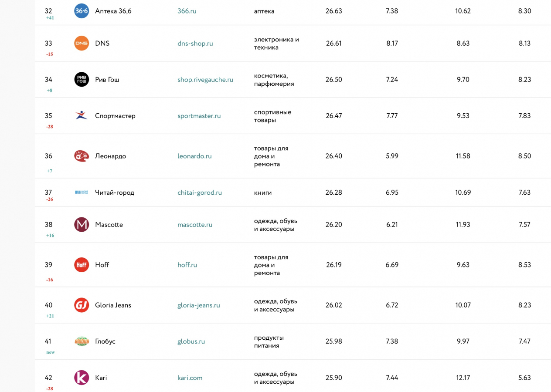The image size is (551, 392).
Task: Click the Спортмастер star logo icon
Action: (x=82, y=115)
